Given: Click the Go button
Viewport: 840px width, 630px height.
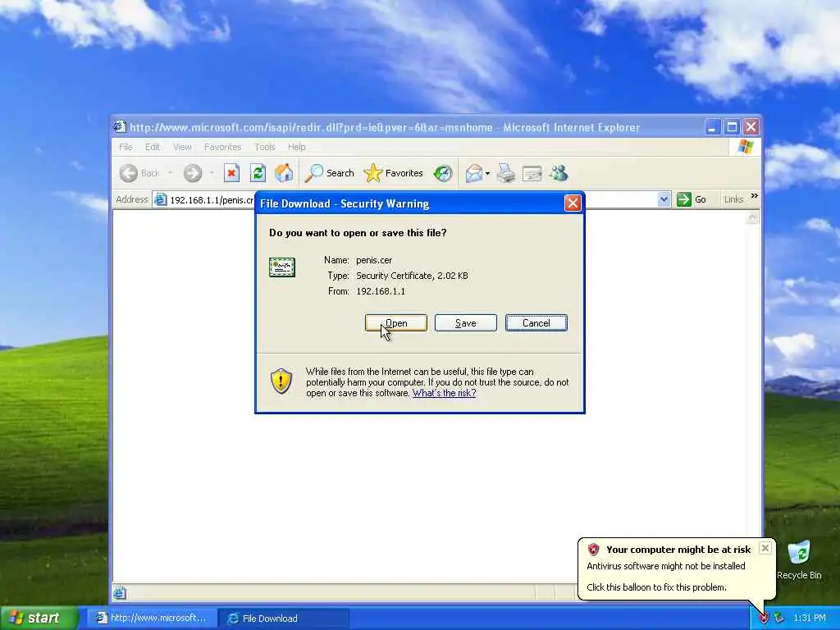Looking at the screenshot, I should coord(692,200).
